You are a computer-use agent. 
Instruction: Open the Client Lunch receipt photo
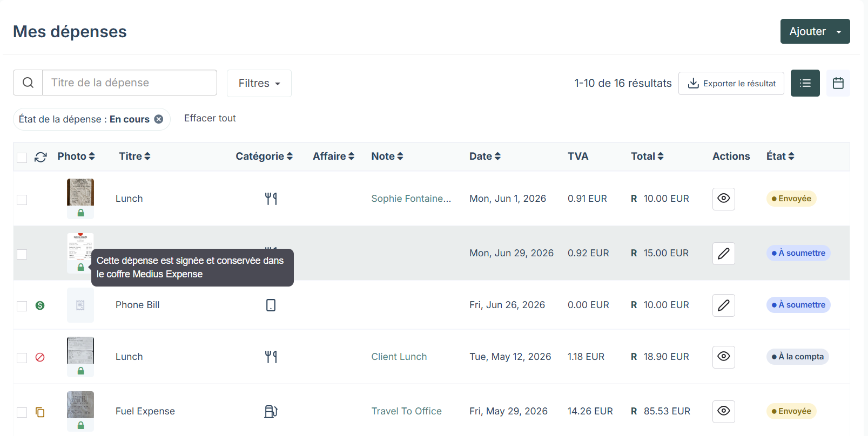coord(80,350)
